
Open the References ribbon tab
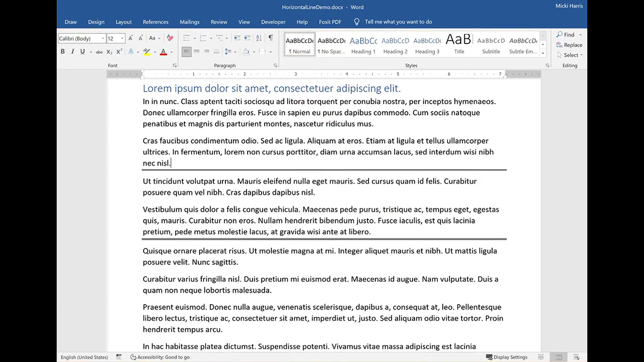point(156,22)
